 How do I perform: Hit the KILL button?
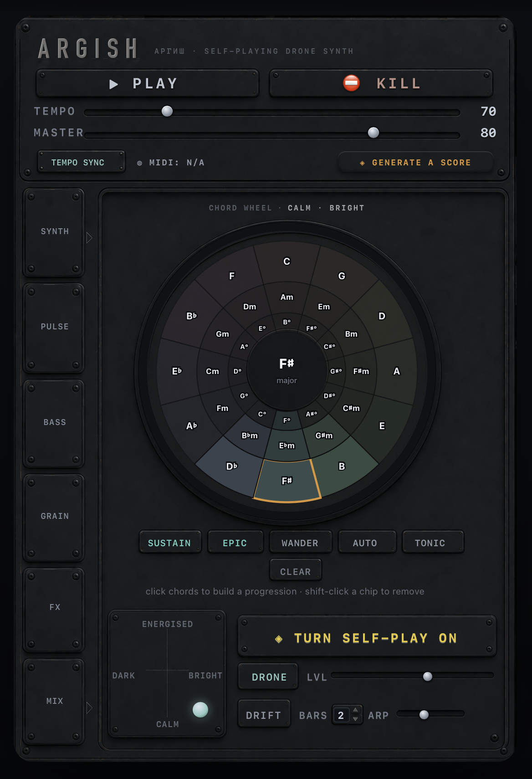[x=381, y=83]
